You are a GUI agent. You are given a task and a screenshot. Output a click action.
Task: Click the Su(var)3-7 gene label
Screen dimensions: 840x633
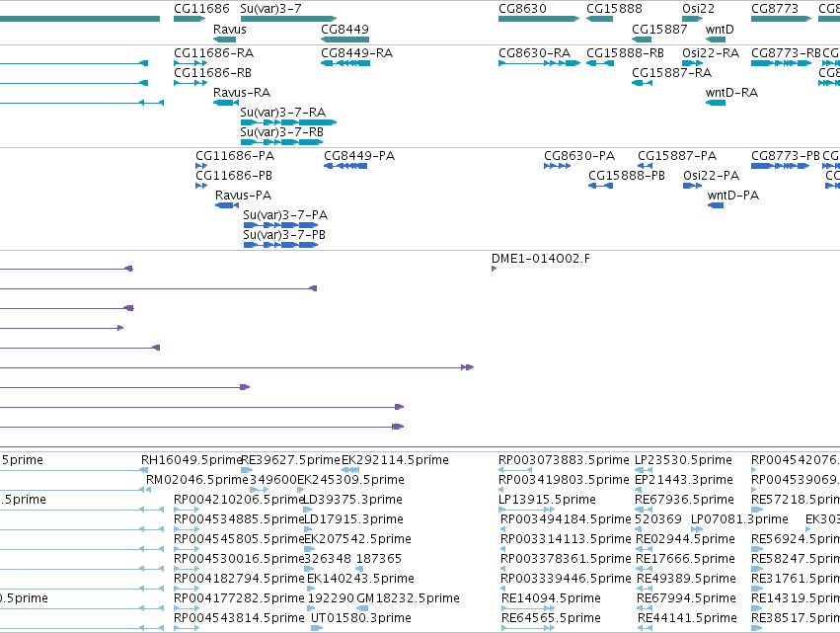[271, 9]
